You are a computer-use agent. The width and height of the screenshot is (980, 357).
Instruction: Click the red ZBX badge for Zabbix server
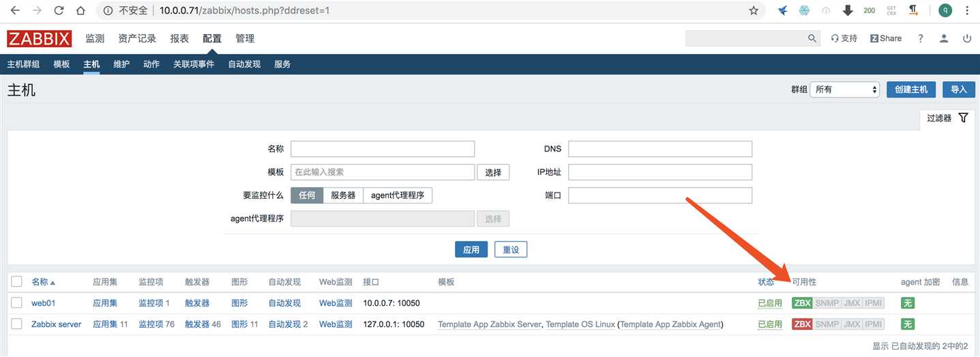click(x=802, y=324)
